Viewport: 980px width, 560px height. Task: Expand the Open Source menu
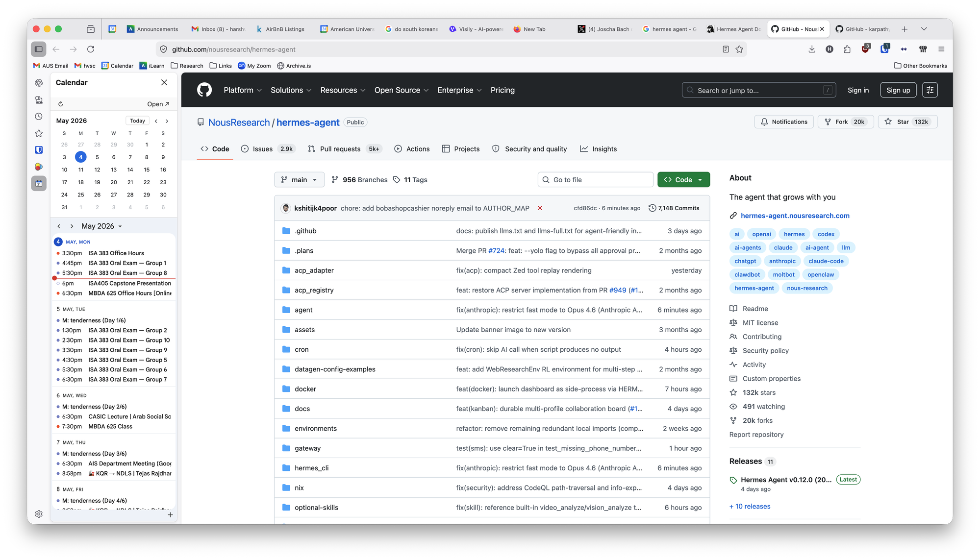(402, 90)
